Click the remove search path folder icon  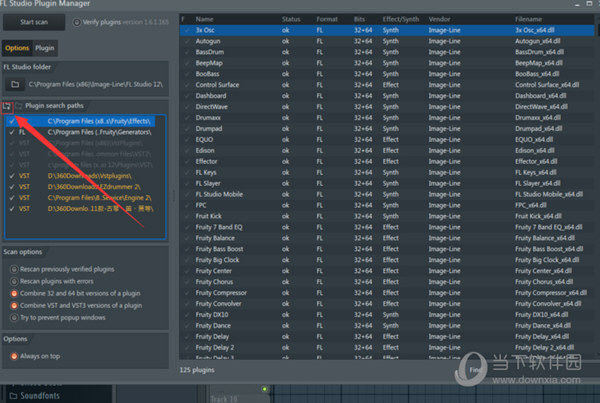[x=19, y=106]
